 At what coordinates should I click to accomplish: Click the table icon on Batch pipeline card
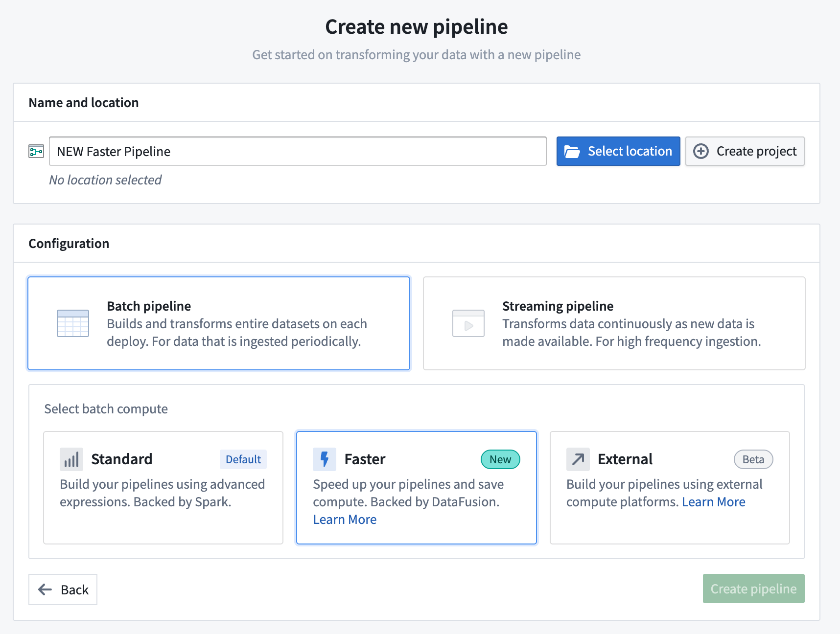tap(72, 323)
